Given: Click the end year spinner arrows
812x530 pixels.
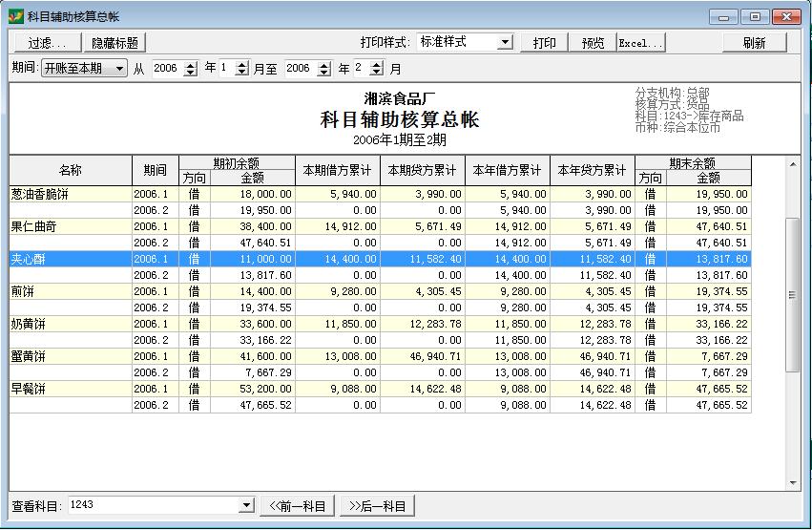Looking at the screenshot, I should pyautogui.click(x=323, y=69).
